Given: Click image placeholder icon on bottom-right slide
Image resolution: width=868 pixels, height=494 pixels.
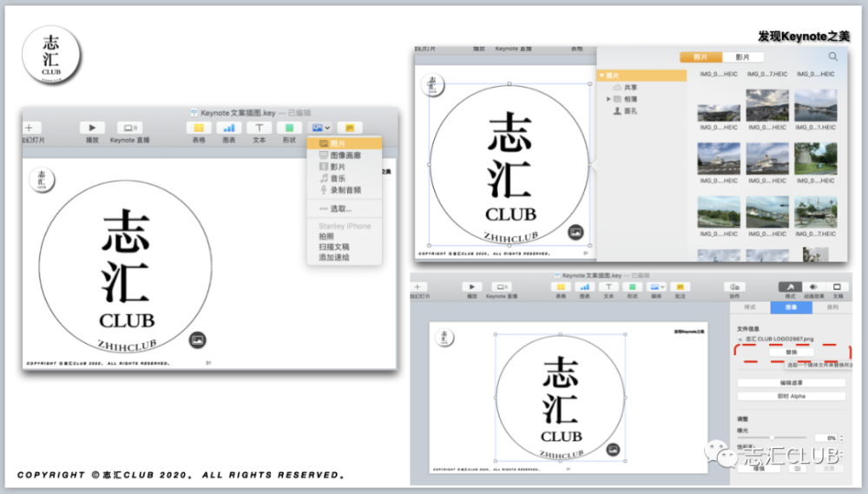Looking at the screenshot, I should [x=613, y=450].
